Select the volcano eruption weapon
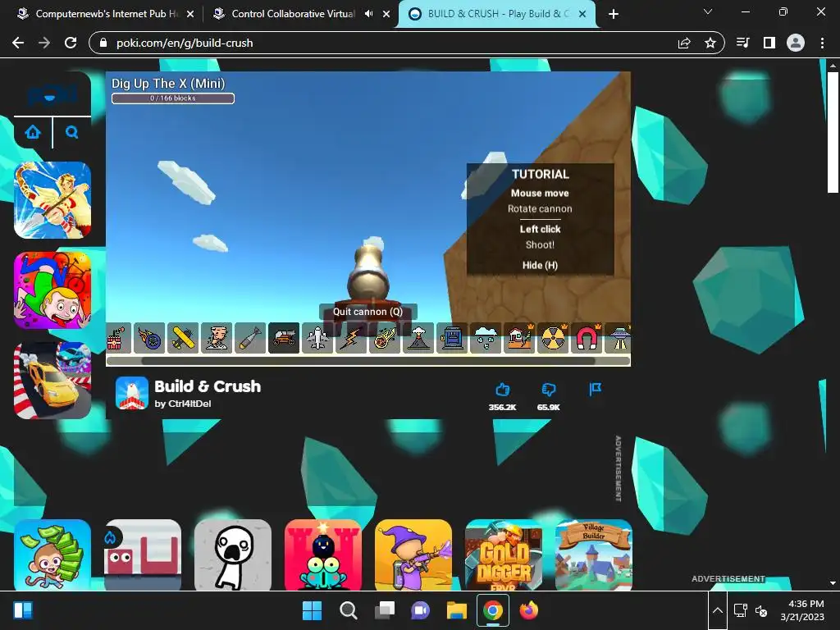840x630 pixels. coord(418,338)
